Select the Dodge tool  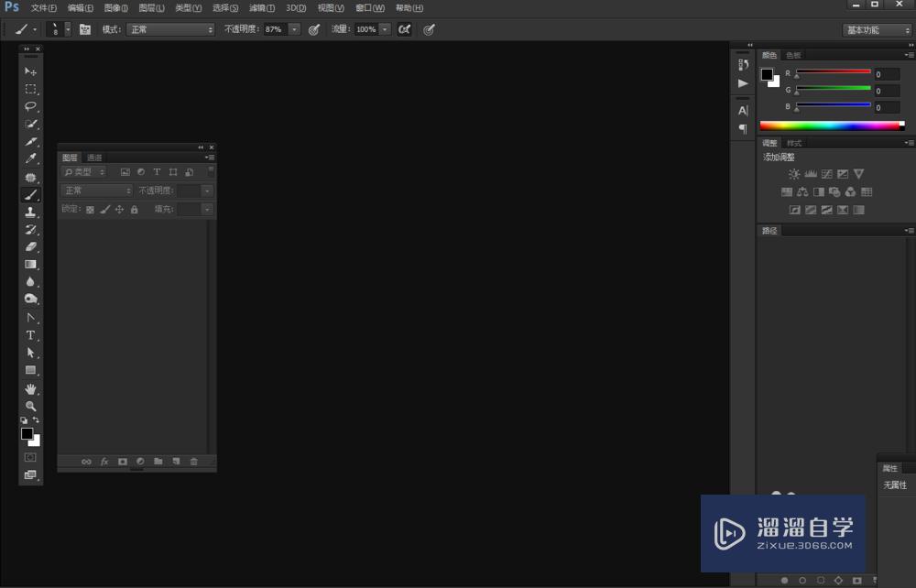(30, 299)
